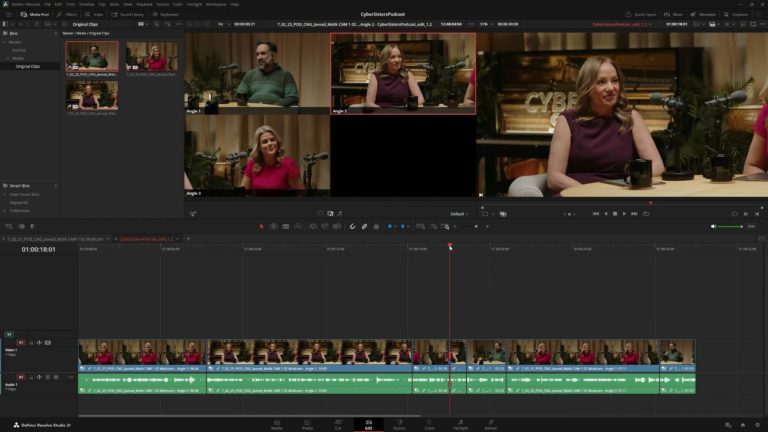Search the Media Pool with magnifier
This screenshot has width=768, height=432.
coord(156,24)
